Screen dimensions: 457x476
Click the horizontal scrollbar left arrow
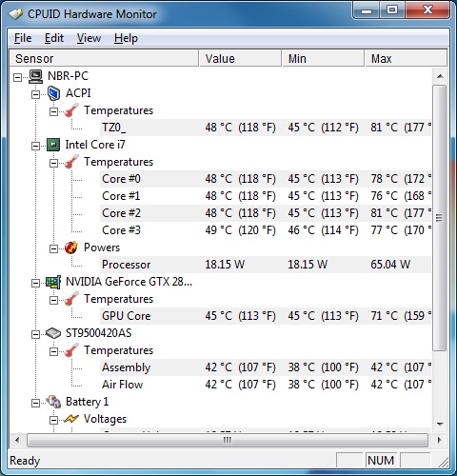[x=17, y=440]
